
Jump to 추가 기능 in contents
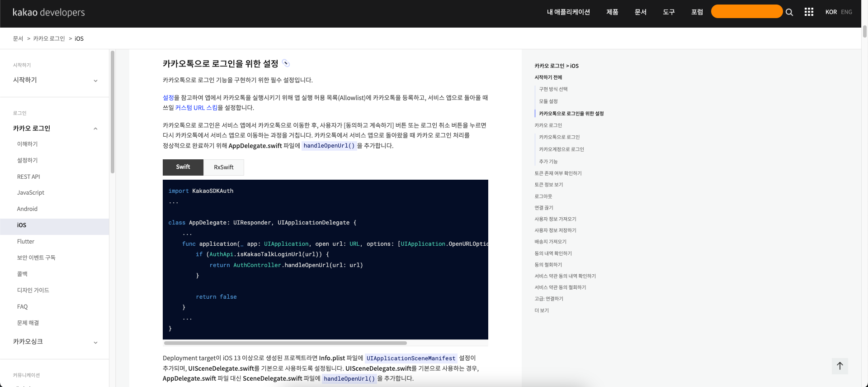(548, 162)
